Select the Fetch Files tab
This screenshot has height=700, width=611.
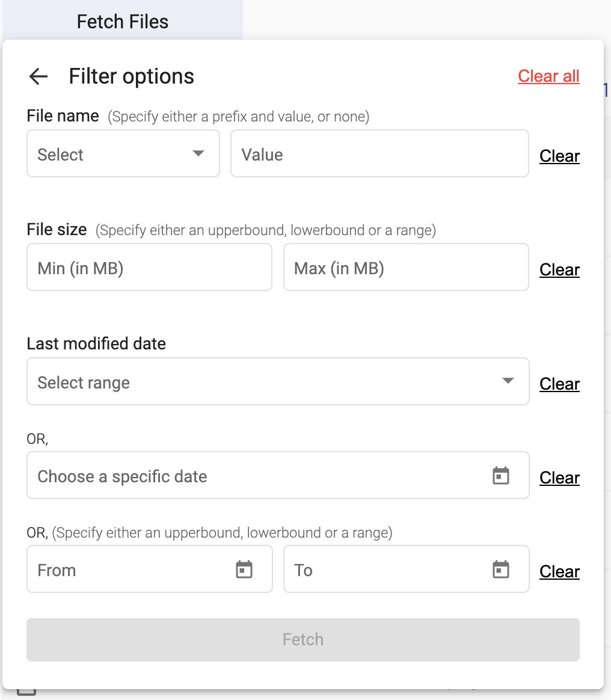click(x=123, y=22)
